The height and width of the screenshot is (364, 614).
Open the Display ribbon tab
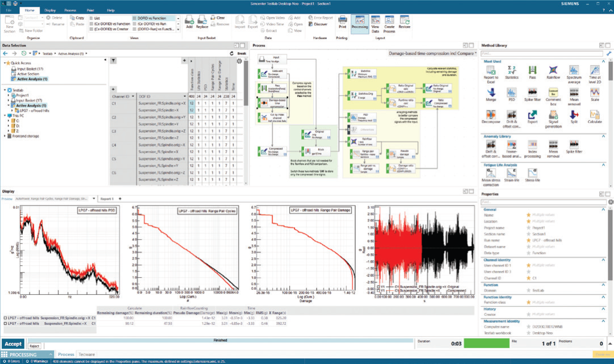click(x=50, y=10)
